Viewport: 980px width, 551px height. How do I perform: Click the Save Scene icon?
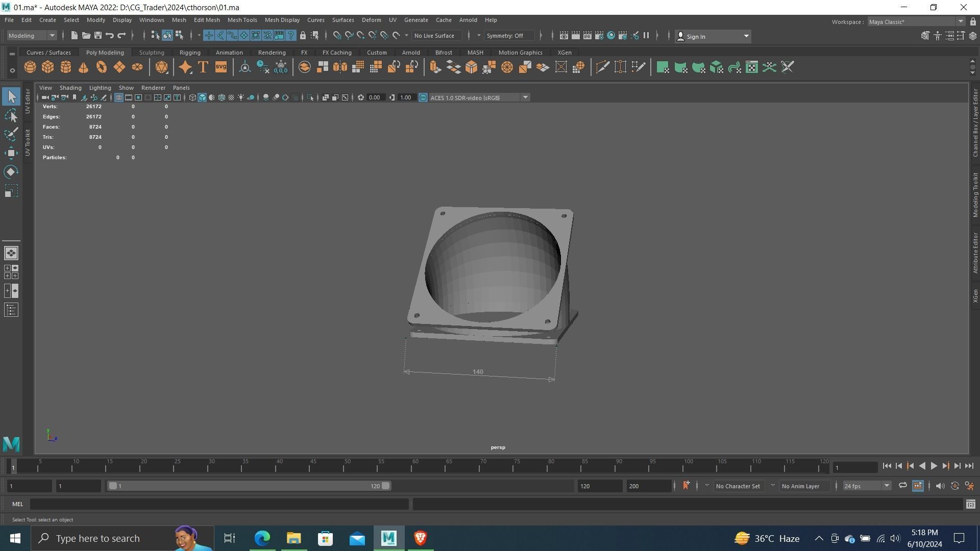(97, 36)
